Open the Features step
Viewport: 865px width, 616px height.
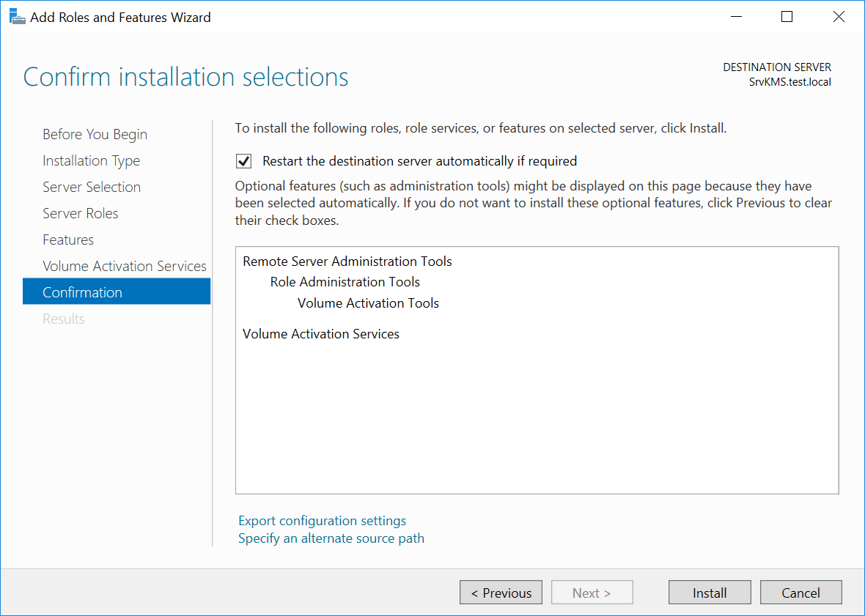(68, 240)
